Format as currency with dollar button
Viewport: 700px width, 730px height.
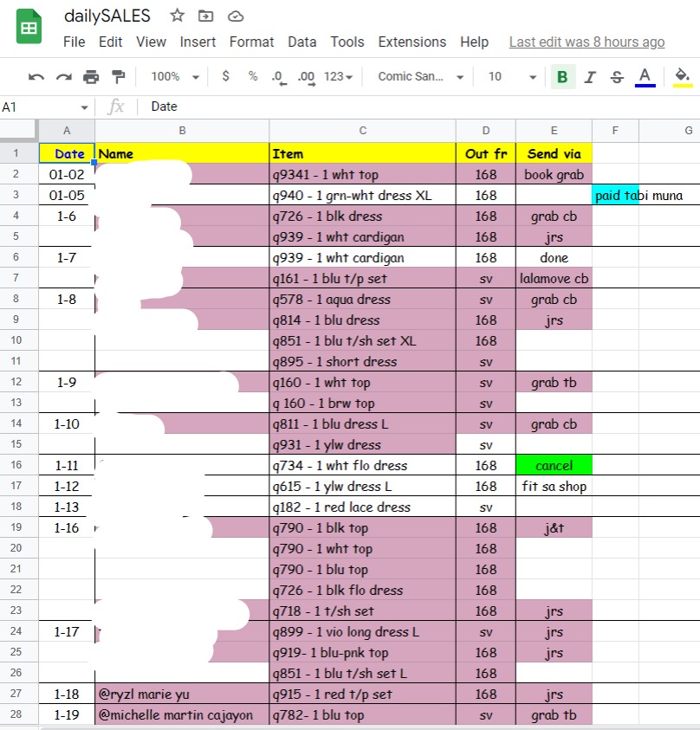[225, 76]
